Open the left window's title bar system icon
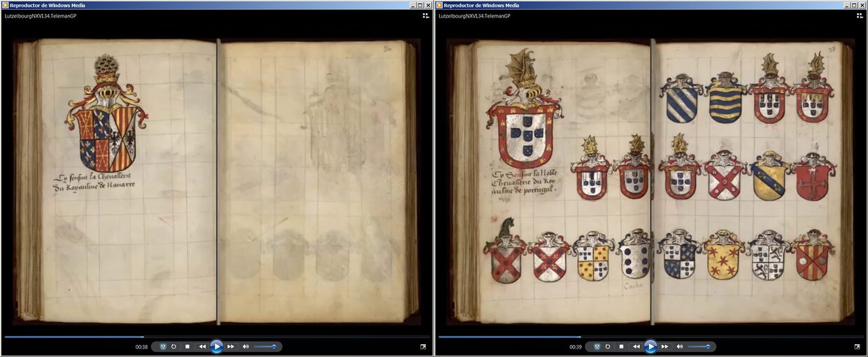The image size is (868, 357). pos(5,5)
